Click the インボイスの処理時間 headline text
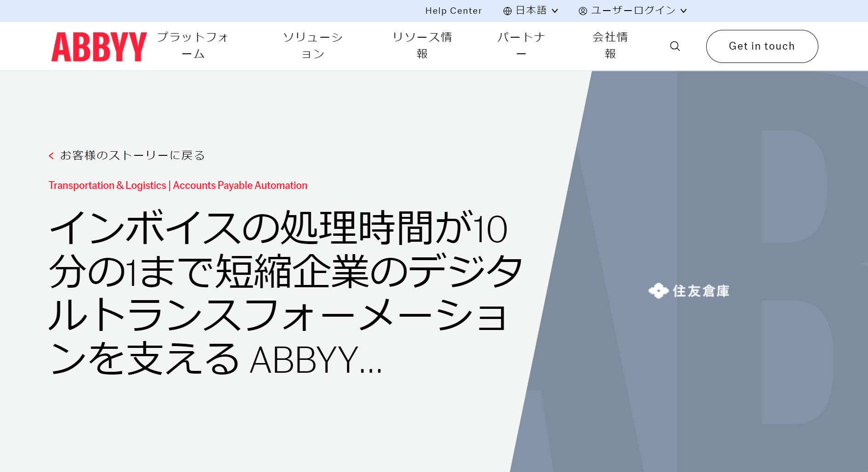This screenshot has height=472, width=868. [285, 293]
